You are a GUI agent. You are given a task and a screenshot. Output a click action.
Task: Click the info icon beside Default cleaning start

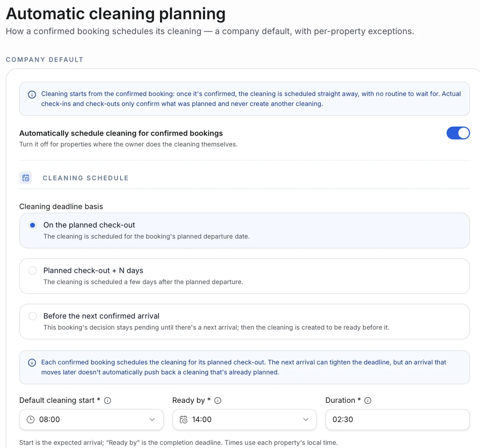point(108,401)
